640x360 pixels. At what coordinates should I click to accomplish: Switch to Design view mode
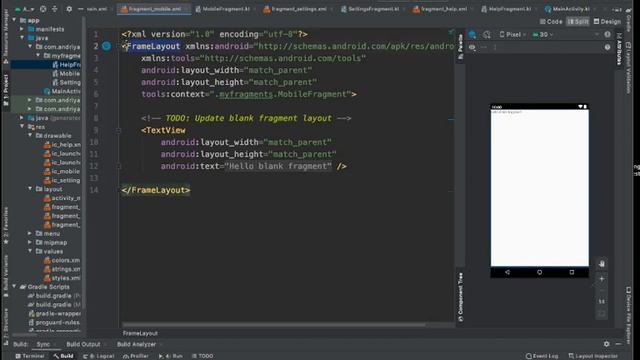click(x=607, y=22)
